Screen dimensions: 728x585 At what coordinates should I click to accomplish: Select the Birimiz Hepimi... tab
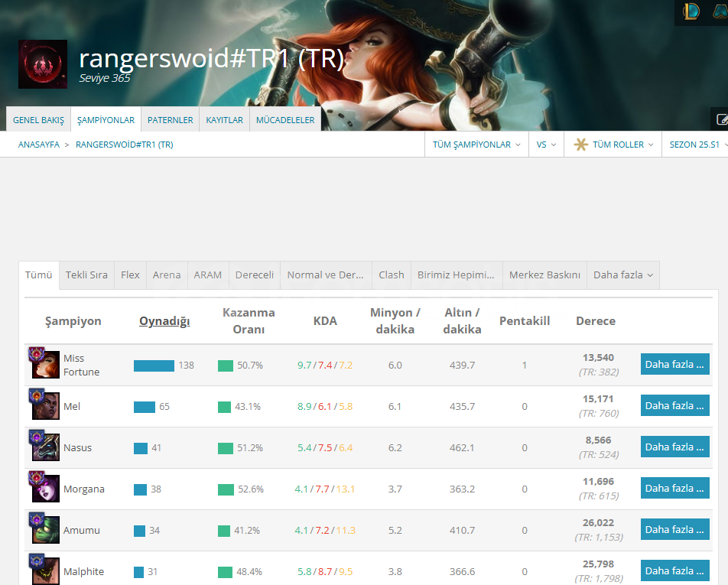tap(456, 275)
